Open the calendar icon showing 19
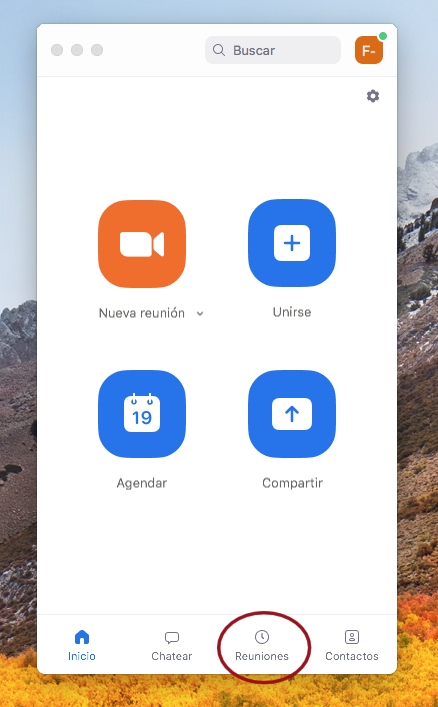The width and height of the screenshot is (438, 707). tap(142, 414)
